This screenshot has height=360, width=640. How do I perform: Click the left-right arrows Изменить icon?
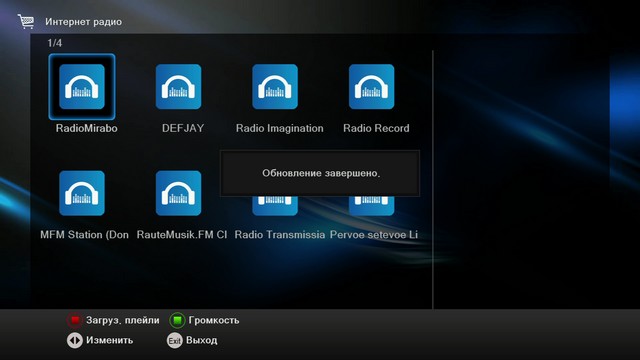pyautogui.click(x=75, y=340)
